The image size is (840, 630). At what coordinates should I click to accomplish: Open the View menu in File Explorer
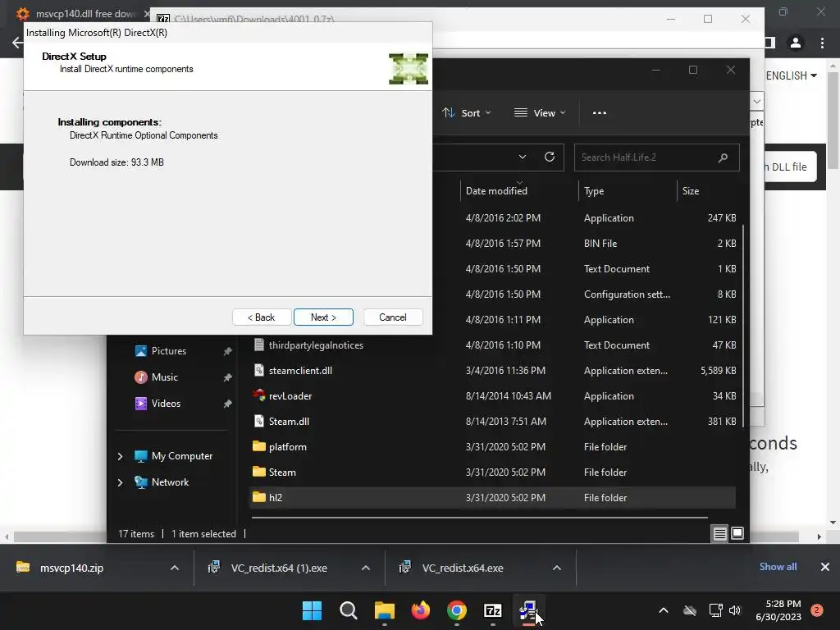click(x=540, y=113)
